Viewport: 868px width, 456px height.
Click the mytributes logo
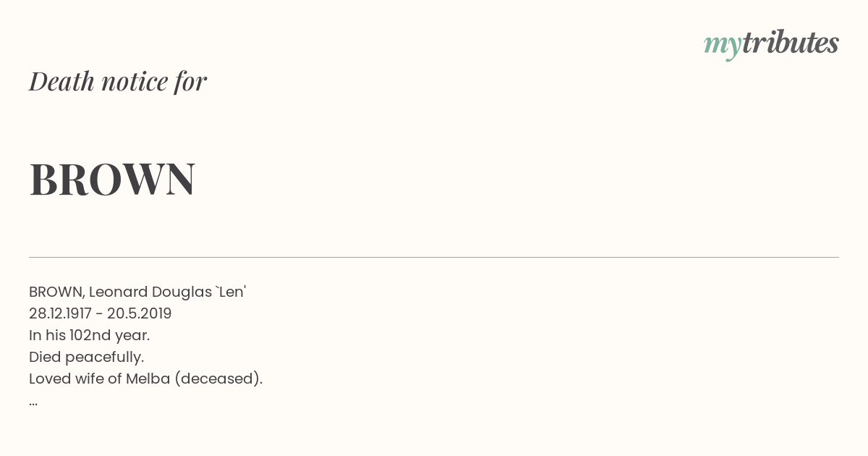(771, 43)
